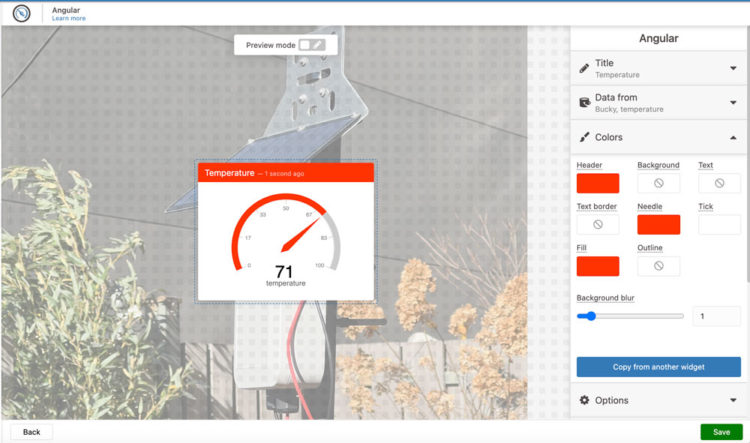Click the Background blur value field
The image size is (750, 443).
click(716, 316)
